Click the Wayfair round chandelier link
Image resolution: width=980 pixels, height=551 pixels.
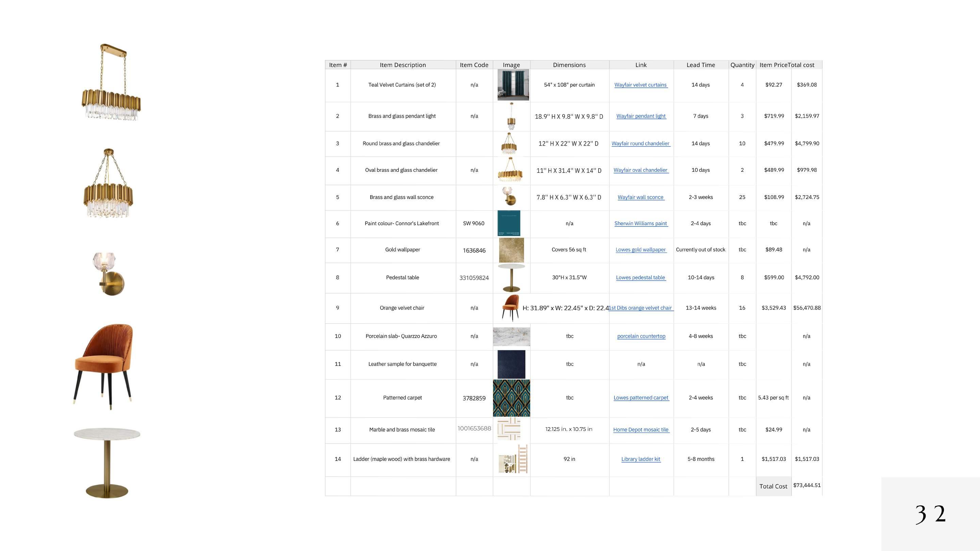[641, 143]
